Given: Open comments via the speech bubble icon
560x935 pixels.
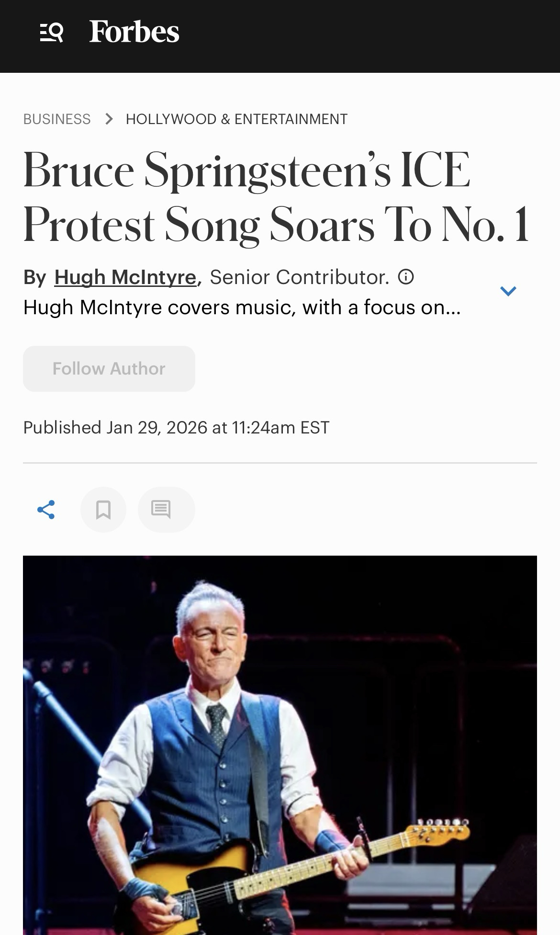Looking at the screenshot, I should point(161,509).
